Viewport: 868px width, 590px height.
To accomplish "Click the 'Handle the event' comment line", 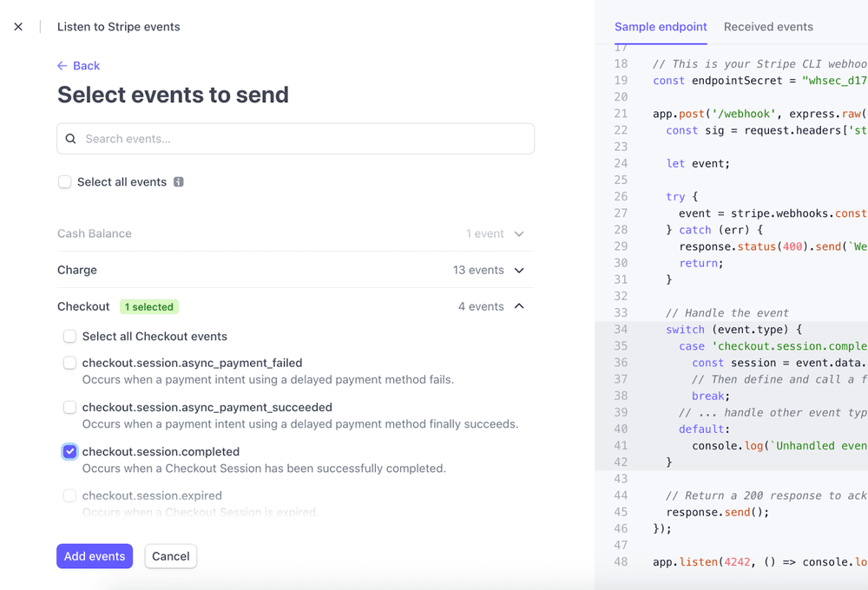I will point(727,312).
